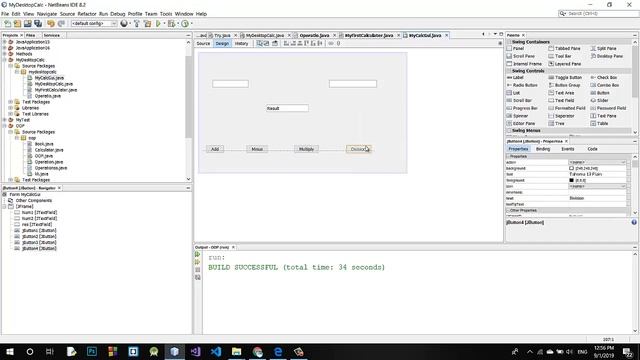Image resolution: width=640 pixels, height=360 pixels.
Task: Click the Undo toolbar icon
Action: click(x=51, y=24)
